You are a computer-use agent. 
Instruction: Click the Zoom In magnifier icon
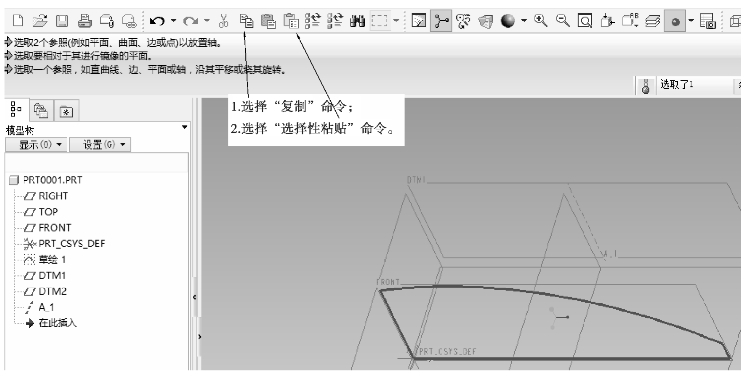click(x=540, y=21)
